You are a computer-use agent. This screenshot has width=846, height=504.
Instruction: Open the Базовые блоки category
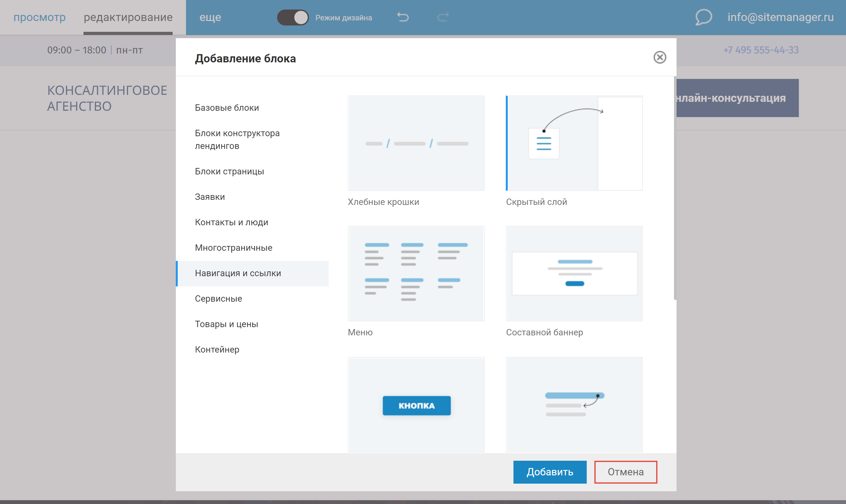227,108
